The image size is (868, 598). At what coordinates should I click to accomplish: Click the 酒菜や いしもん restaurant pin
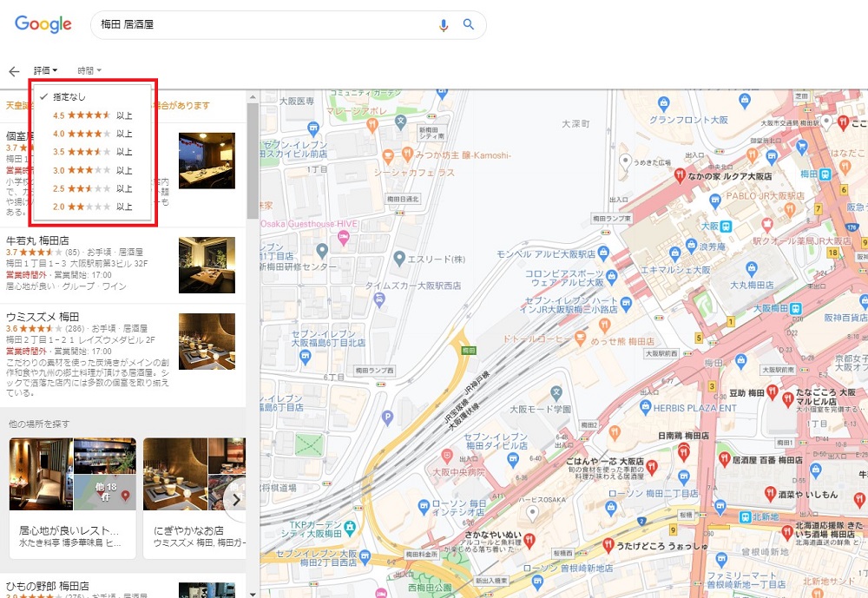click(x=770, y=494)
